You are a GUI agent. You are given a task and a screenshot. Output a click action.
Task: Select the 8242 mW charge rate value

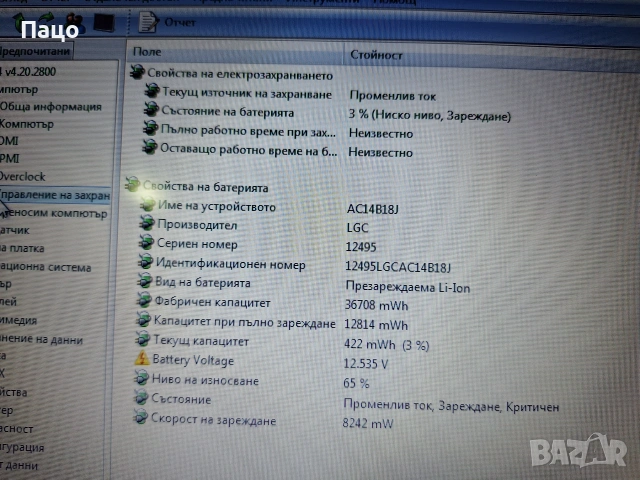[x=368, y=423]
